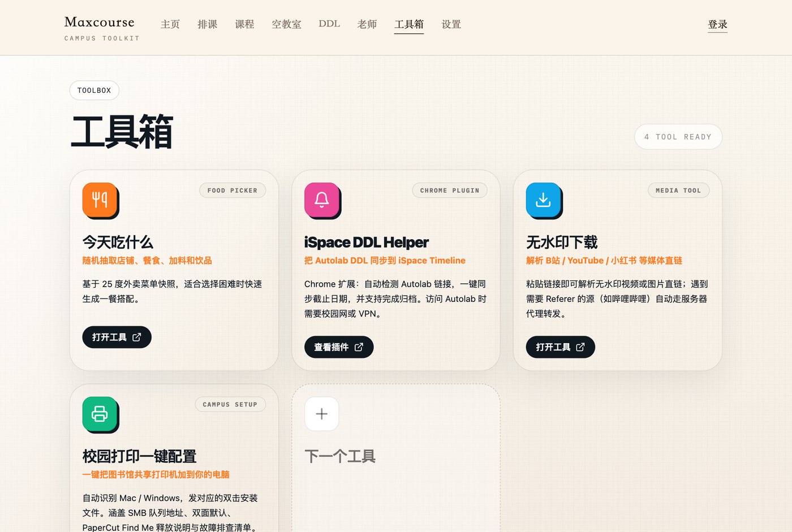Click the 4 TOOL READY badge

678,137
